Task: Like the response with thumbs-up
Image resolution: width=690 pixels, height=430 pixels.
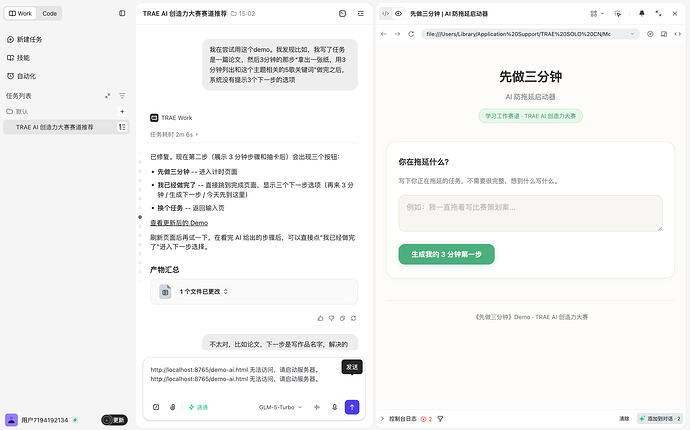Action: click(x=320, y=318)
